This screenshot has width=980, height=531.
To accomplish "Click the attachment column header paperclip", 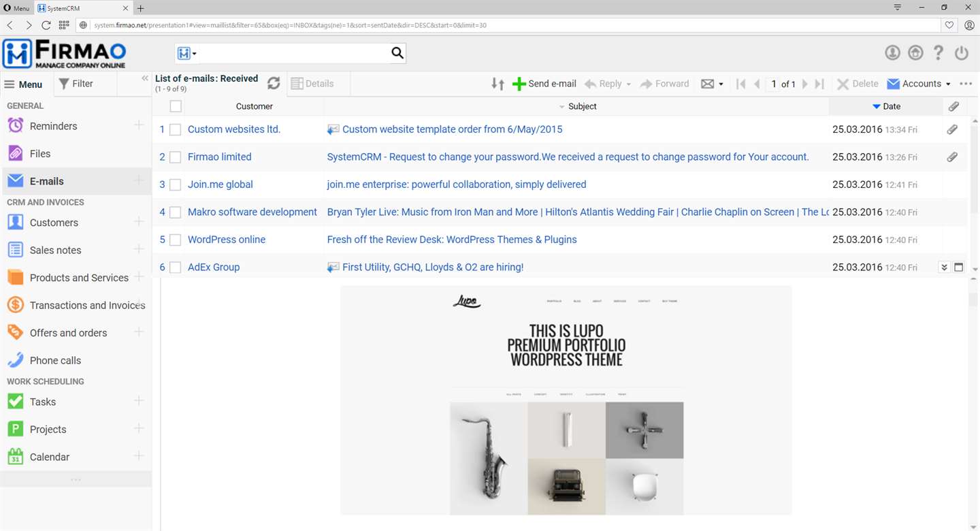I will point(953,106).
